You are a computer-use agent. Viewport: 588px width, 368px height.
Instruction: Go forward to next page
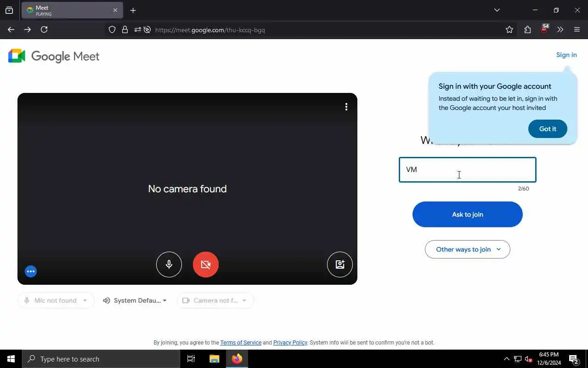tap(28, 29)
